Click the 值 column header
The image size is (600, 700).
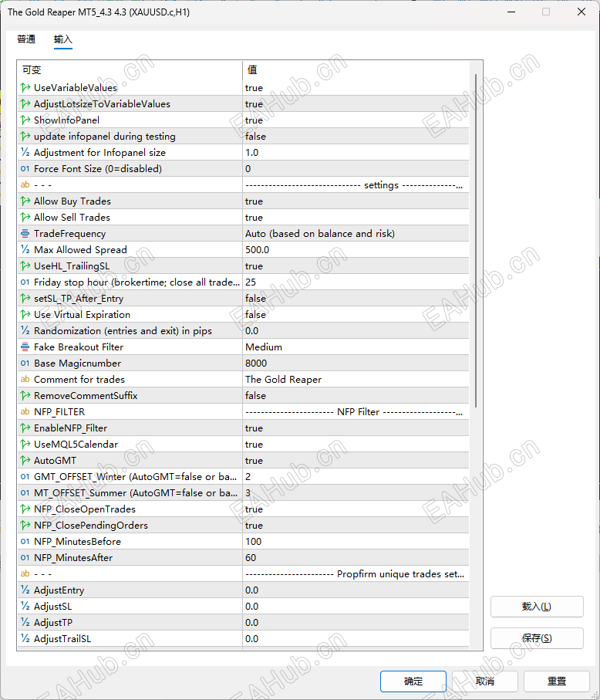356,70
